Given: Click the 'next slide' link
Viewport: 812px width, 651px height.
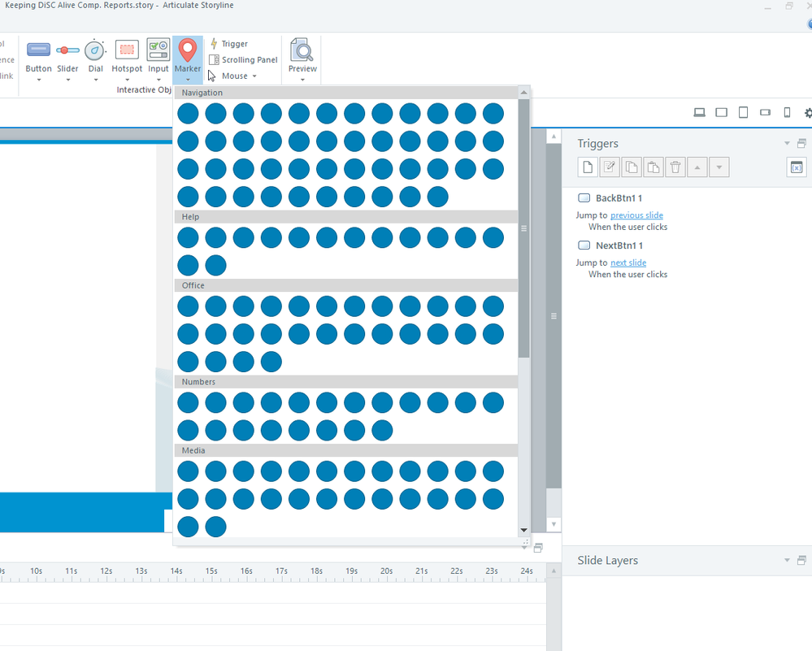Looking at the screenshot, I should [628, 263].
